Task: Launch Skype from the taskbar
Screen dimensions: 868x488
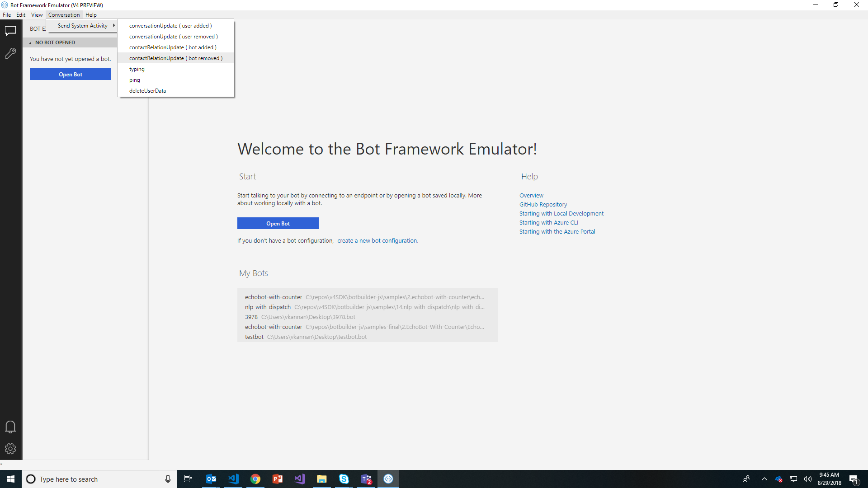Action: coord(344,479)
